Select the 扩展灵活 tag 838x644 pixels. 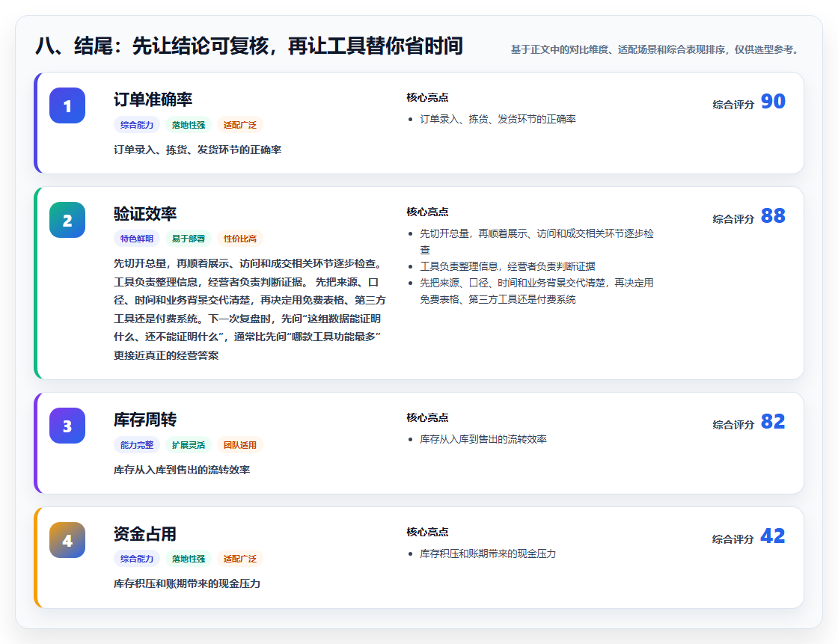pyautogui.click(x=189, y=444)
